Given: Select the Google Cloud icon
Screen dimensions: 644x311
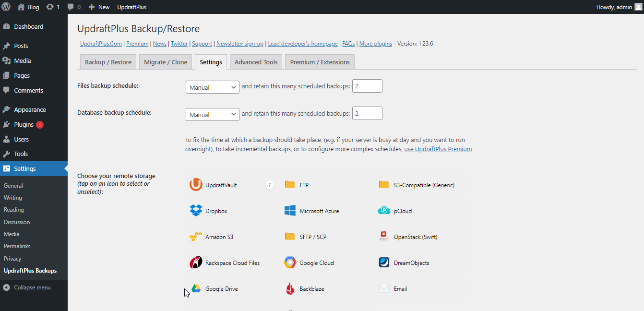Looking at the screenshot, I should coord(290,263).
